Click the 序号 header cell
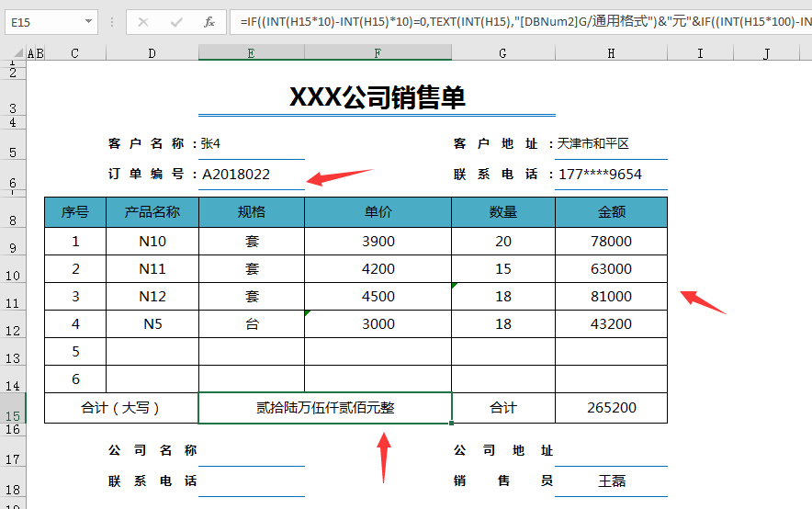812x509 pixels. point(75,212)
